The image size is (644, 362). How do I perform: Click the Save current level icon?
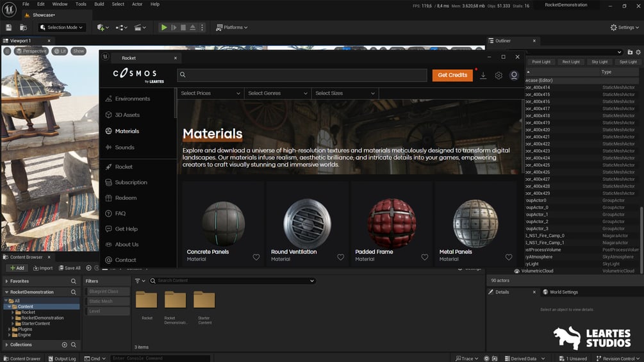8,28
